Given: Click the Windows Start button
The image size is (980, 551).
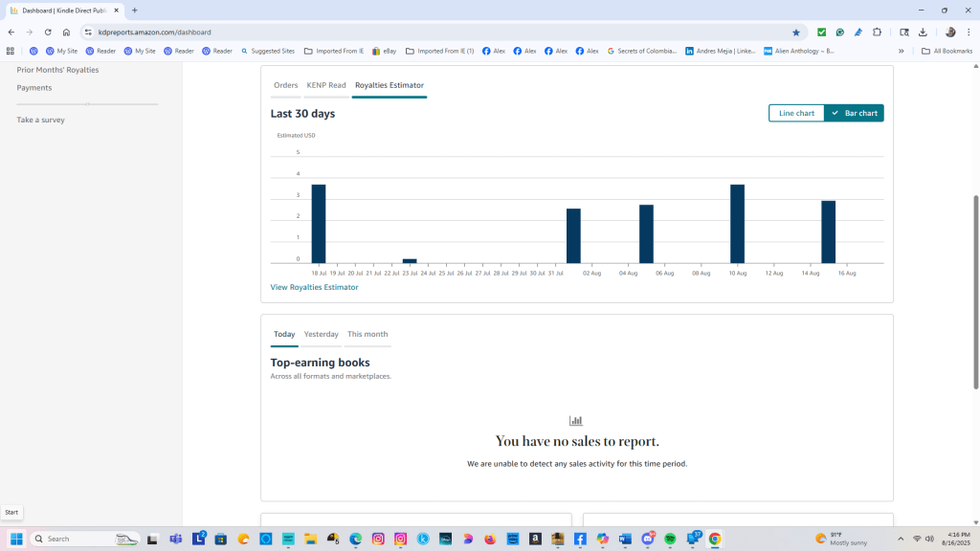Looking at the screenshot, I should point(16,540).
